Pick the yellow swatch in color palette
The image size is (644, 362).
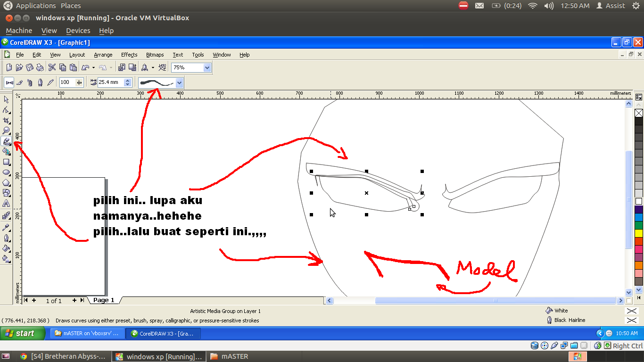(639, 233)
